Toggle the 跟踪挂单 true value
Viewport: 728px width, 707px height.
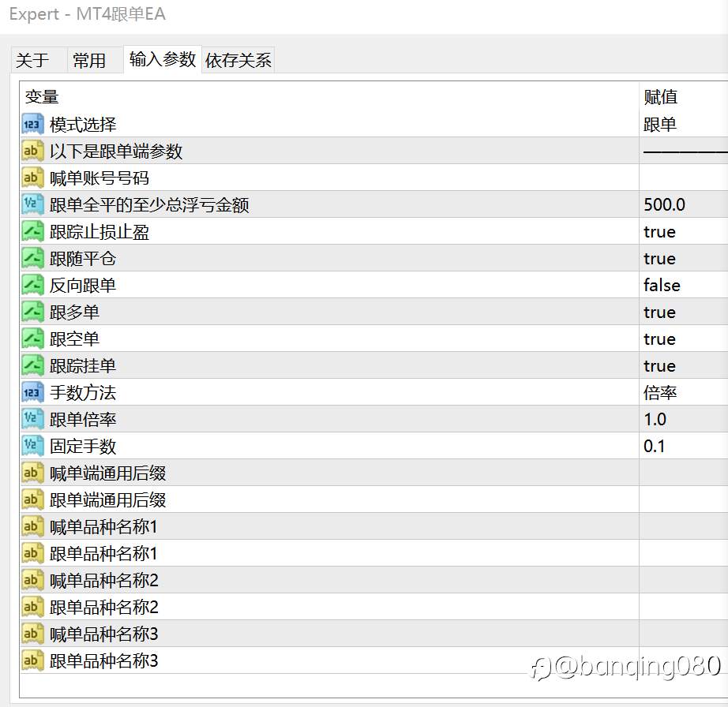[x=659, y=365]
